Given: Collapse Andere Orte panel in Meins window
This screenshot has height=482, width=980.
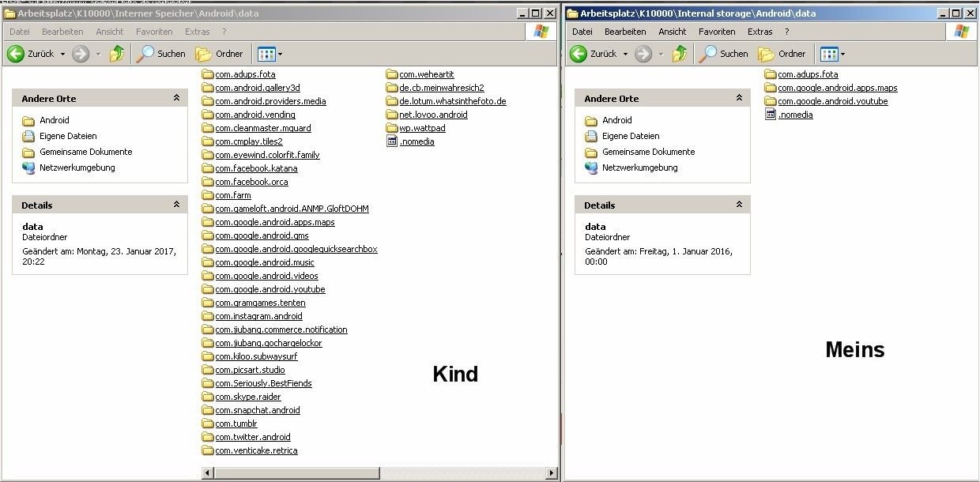Looking at the screenshot, I should [739, 98].
